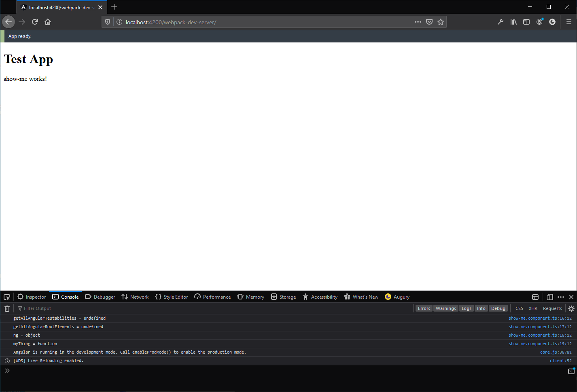Open the Performance tab

coord(212,297)
